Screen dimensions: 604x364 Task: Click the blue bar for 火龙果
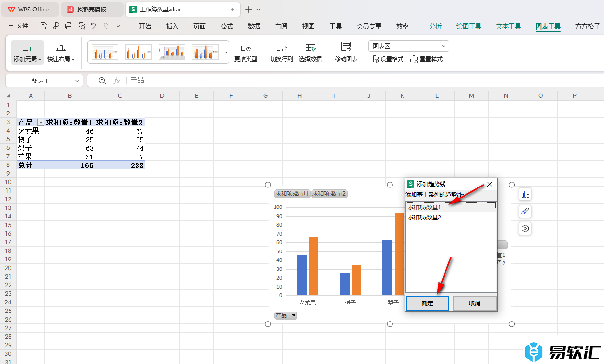click(302, 275)
